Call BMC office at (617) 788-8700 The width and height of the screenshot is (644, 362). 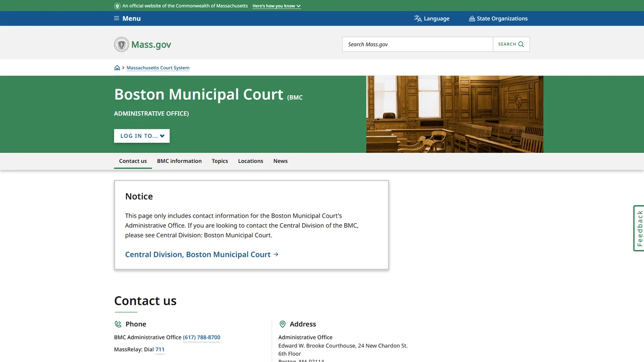coord(202,337)
